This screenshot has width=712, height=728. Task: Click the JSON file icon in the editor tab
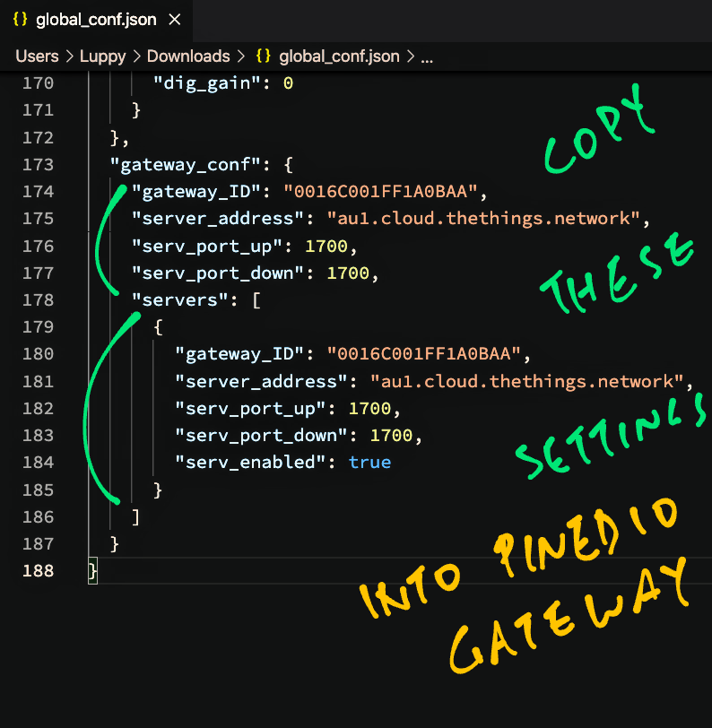coord(20,19)
